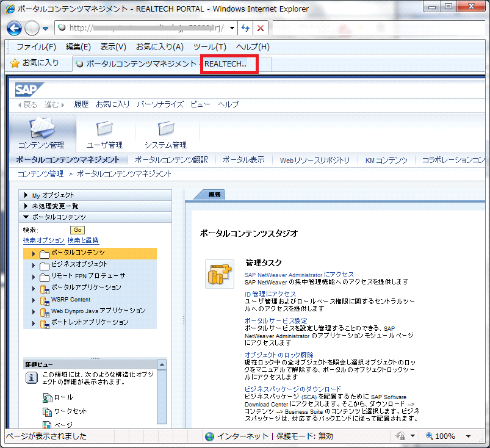This screenshot has height=448, width=490.
Task: Click the red Stop loading icon
Action: tap(261, 28)
